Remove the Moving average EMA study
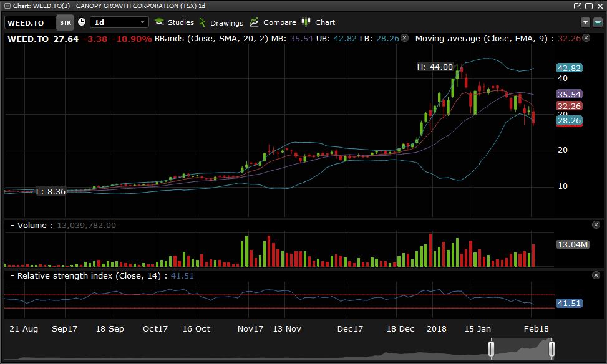This screenshot has height=364, width=607. (586, 38)
